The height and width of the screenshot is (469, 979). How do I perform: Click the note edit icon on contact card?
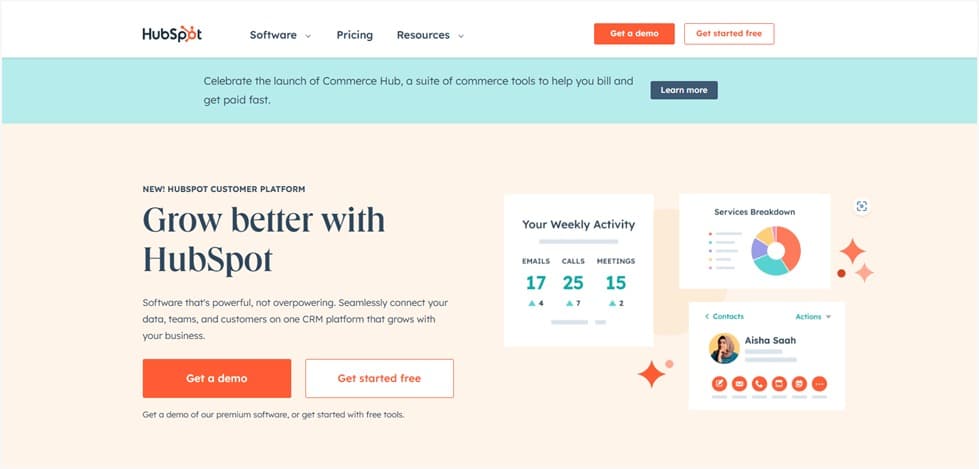(719, 383)
